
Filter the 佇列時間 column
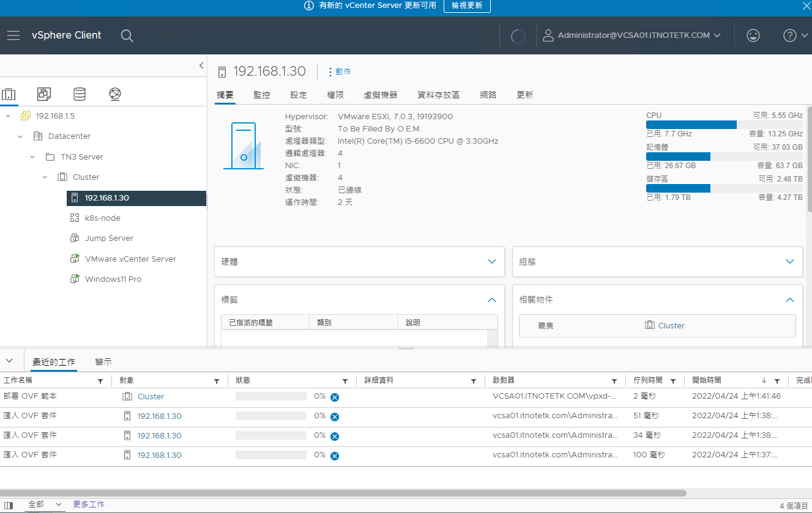point(673,381)
